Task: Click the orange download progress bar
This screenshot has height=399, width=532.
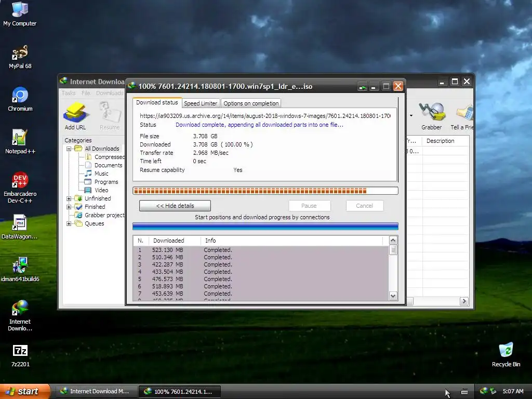Action: pyautogui.click(x=265, y=191)
